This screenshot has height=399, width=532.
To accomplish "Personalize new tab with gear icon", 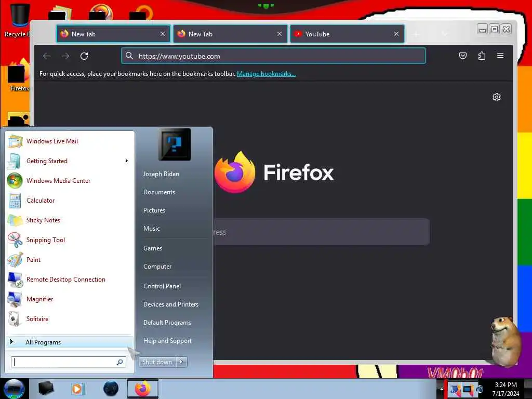I will [497, 97].
